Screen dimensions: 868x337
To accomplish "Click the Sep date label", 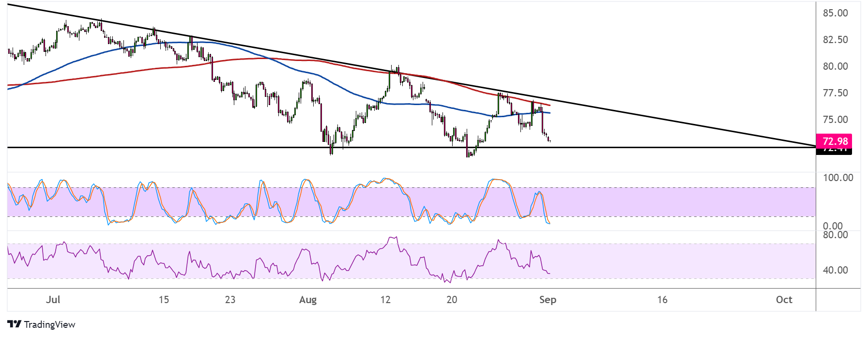I will tap(548, 300).
